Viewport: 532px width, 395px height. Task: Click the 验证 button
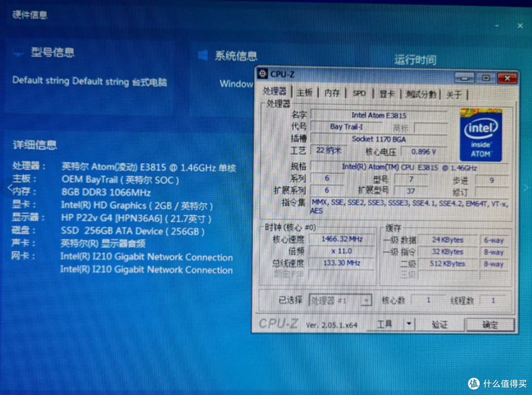click(440, 325)
